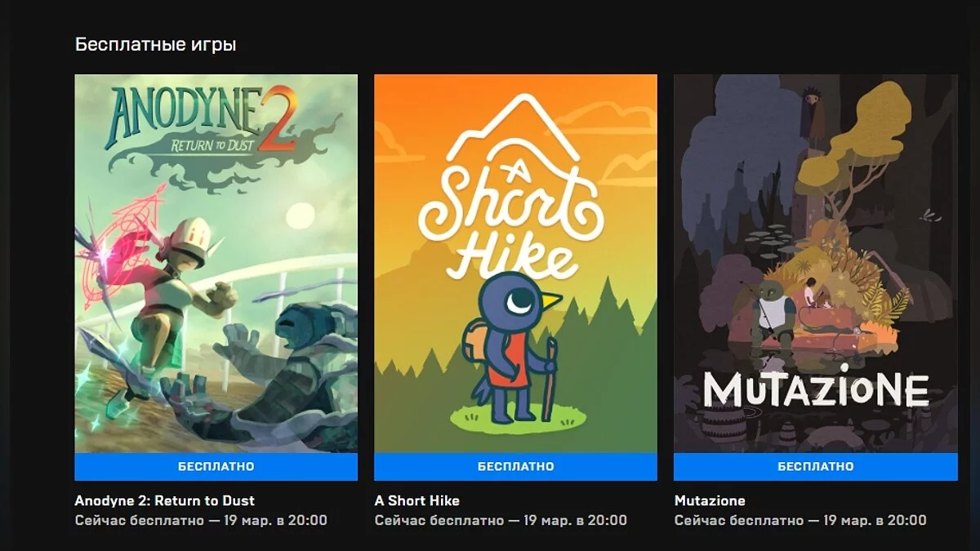The width and height of the screenshot is (980, 551).
Task: Open the Anodyne 2 cover art thumbnail
Action: pos(216,264)
